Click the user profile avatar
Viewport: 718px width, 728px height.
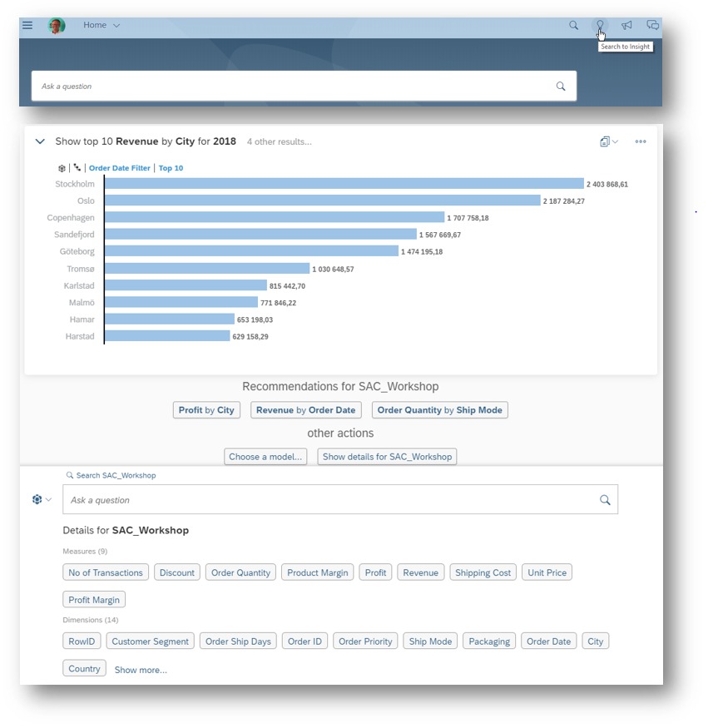57,26
